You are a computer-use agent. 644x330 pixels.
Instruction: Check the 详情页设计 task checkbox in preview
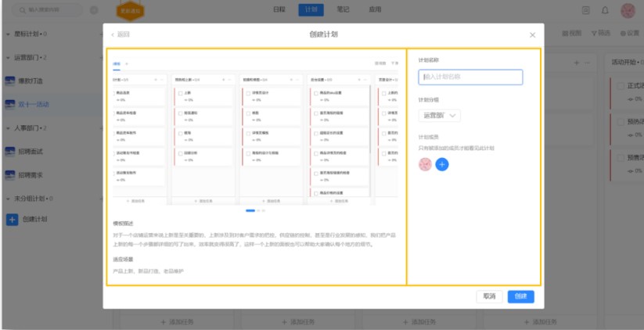click(x=248, y=93)
